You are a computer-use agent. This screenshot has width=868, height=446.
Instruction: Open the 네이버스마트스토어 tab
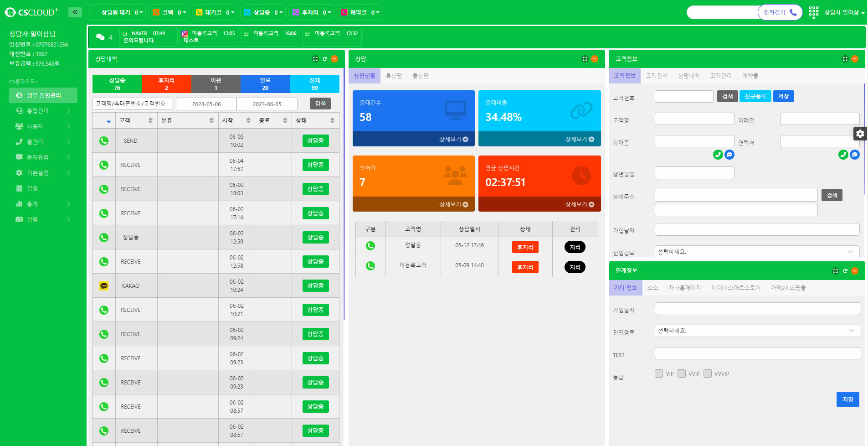pos(735,288)
